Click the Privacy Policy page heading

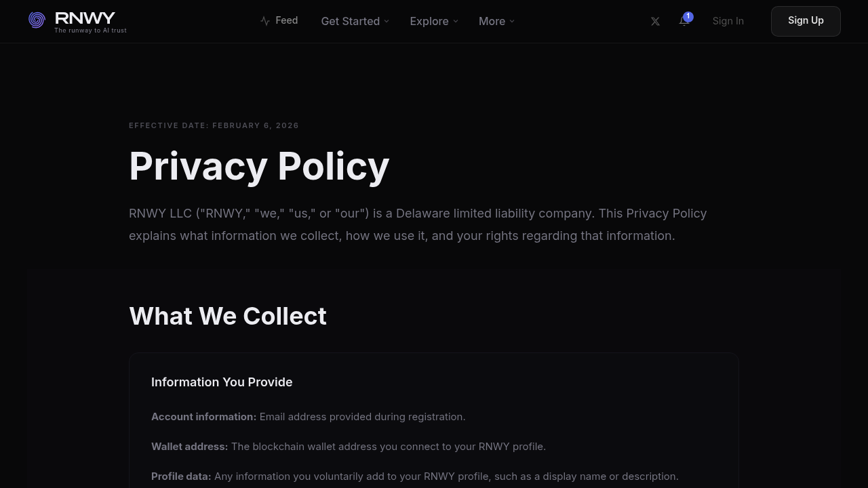pos(259,166)
